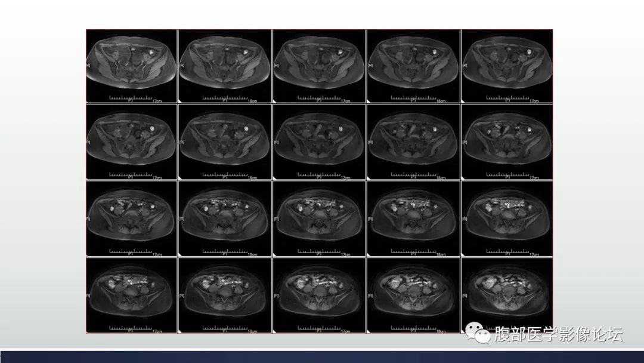
Task: Click the [R] marker on top-left MRI image
Action: [89, 64]
